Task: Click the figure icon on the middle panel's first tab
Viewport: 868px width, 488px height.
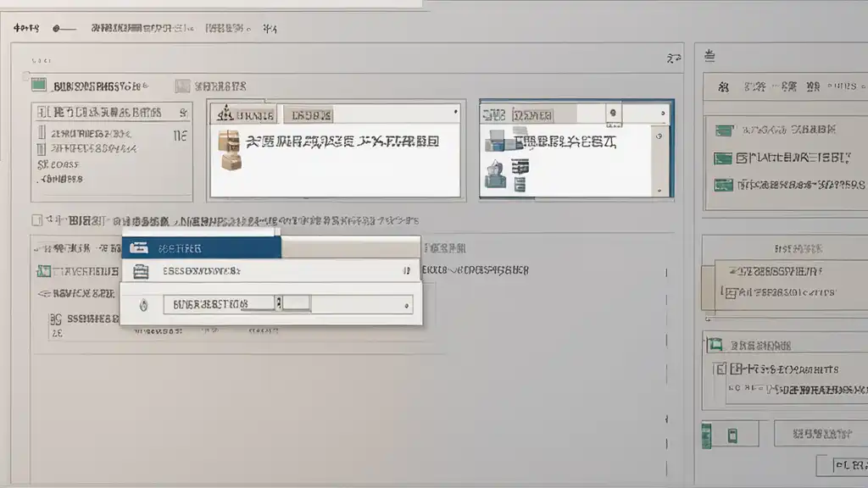Action: 225,113
